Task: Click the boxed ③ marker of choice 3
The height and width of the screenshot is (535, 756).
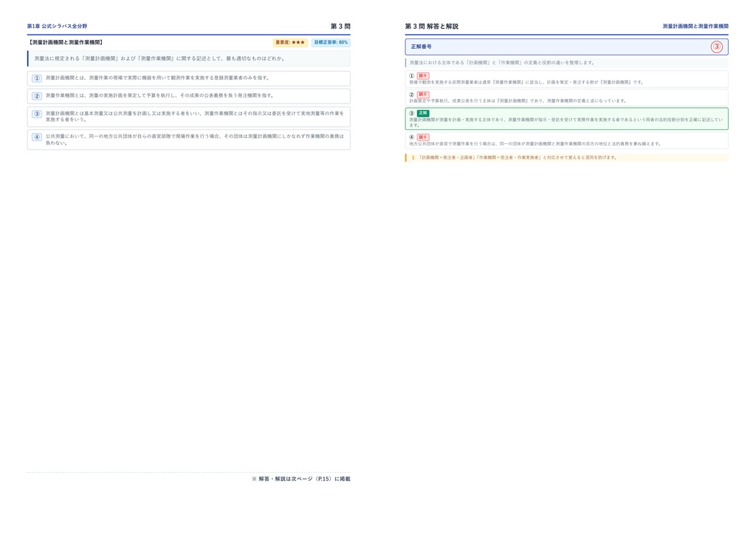Action: coord(37,115)
